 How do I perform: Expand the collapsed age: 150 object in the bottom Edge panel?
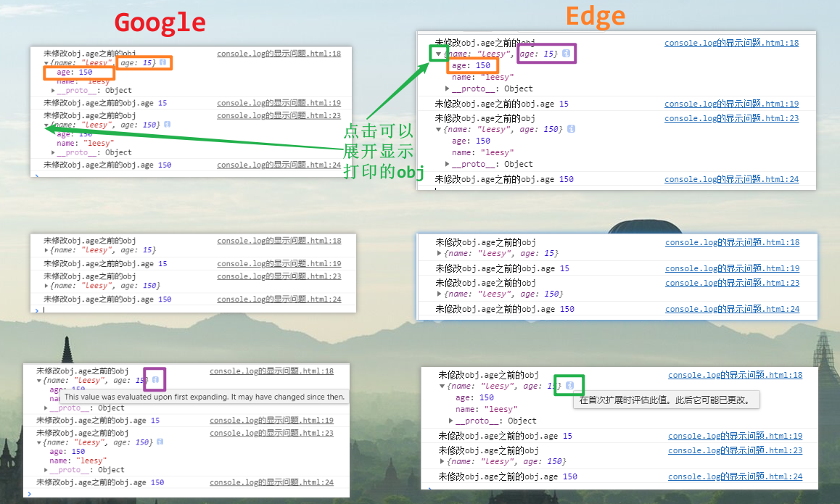[442, 462]
